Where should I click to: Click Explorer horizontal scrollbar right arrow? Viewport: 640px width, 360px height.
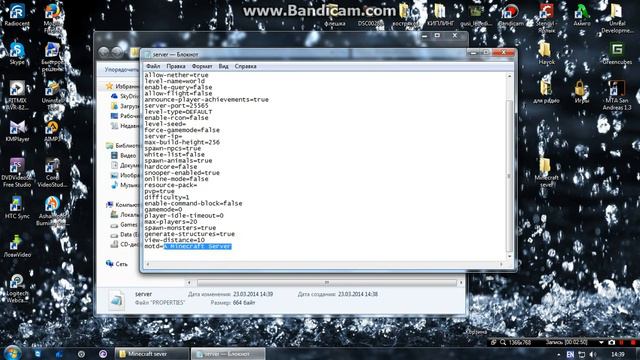click(461, 282)
